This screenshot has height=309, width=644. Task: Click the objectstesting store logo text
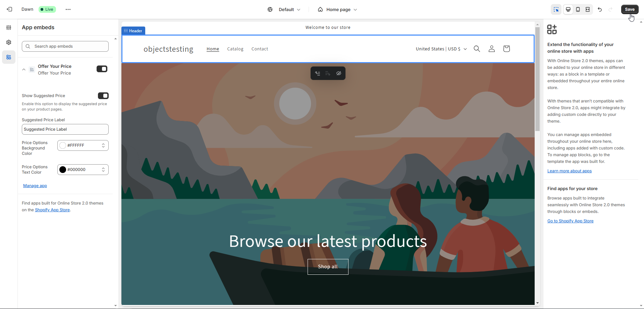point(168,49)
